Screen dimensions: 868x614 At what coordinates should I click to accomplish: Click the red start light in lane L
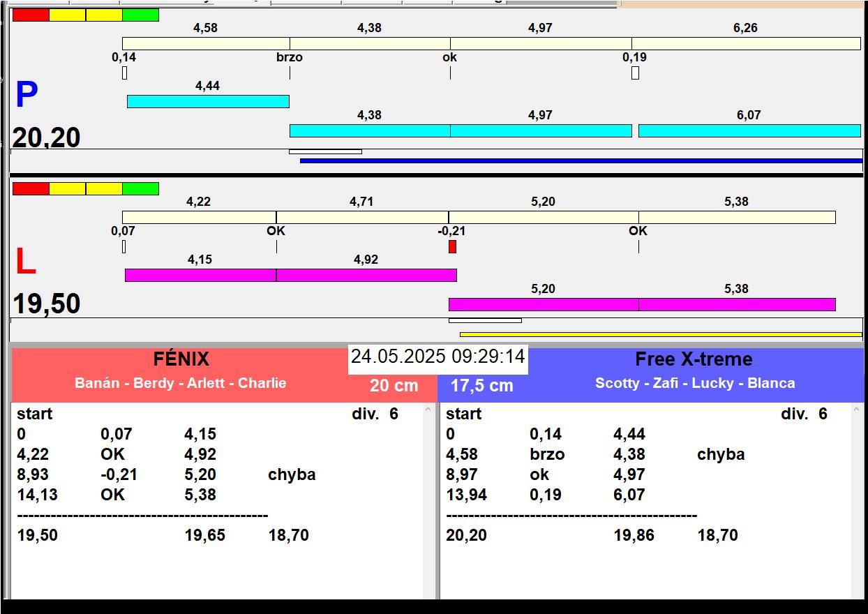pyautogui.click(x=31, y=188)
